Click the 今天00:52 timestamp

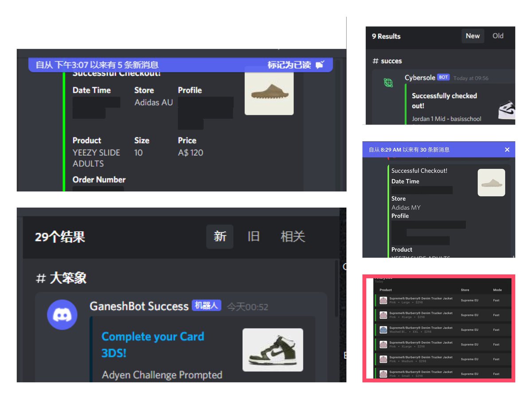[247, 307]
